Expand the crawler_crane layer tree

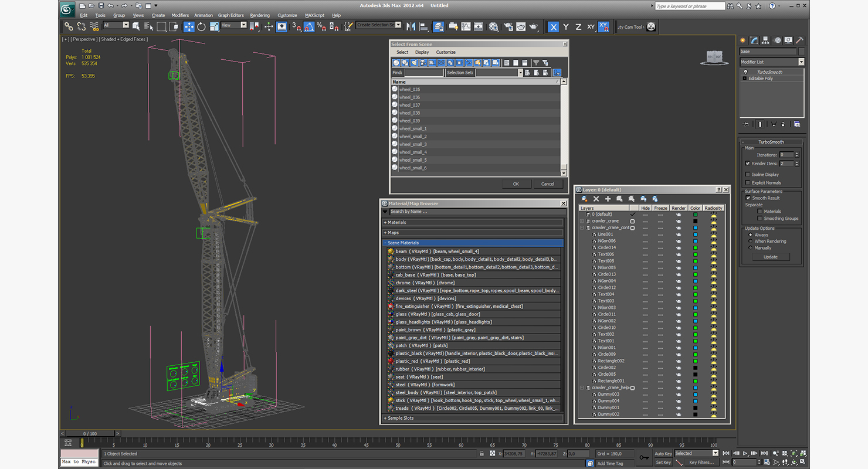(582, 221)
